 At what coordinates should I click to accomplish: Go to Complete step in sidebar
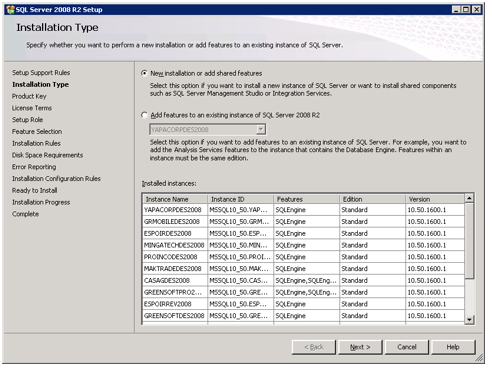coord(25,214)
